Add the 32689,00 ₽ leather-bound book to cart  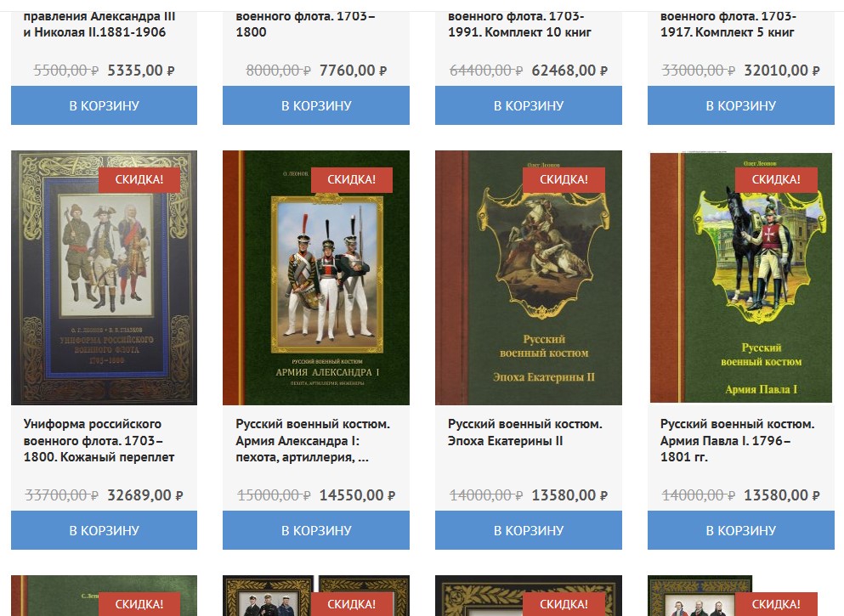click(x=104, y=530)
